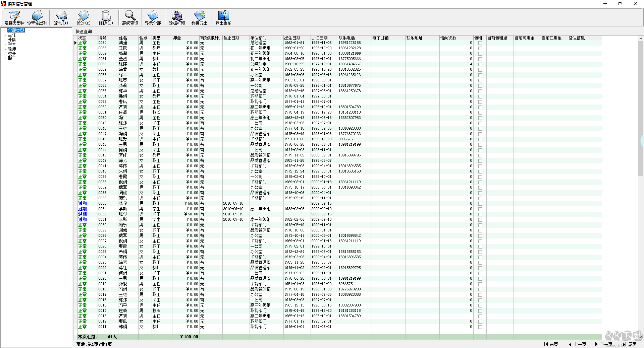The height and width of the screenshot is (348, 644).
Task: Tick the 包租 checkbox for reader 0033
Action: click(x=480, y=204)
